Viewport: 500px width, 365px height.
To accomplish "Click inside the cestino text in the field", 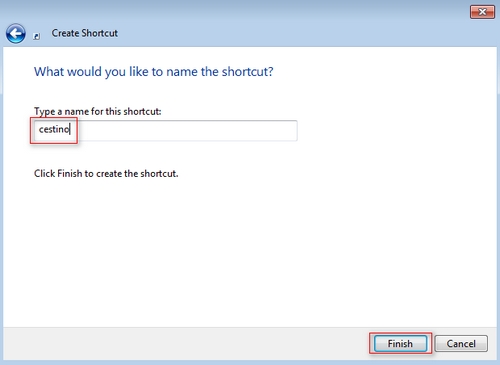I will coord(54,129).
